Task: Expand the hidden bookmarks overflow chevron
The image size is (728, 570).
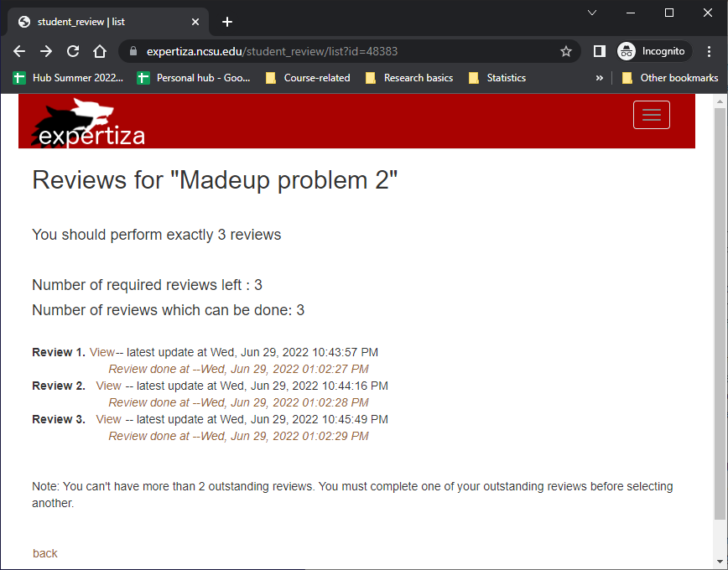Action: point(599,77)
